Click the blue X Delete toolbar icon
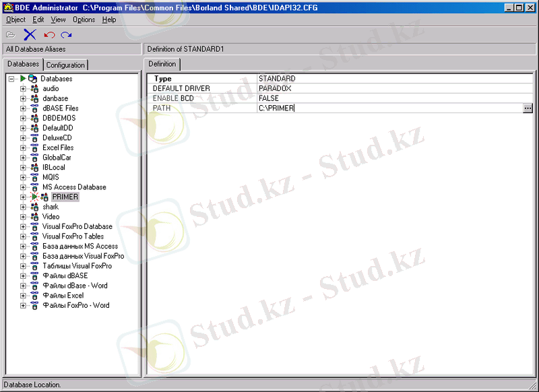 (x=30, y=34)
